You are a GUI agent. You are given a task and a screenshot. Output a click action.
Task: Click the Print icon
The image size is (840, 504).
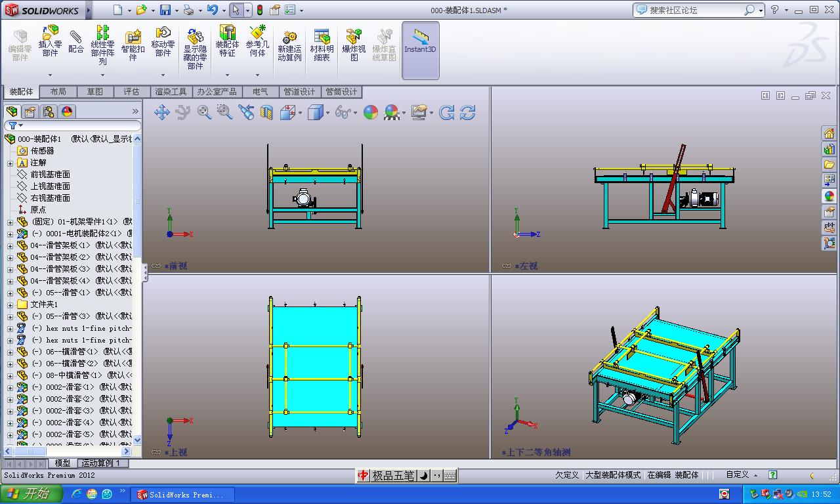188,10
